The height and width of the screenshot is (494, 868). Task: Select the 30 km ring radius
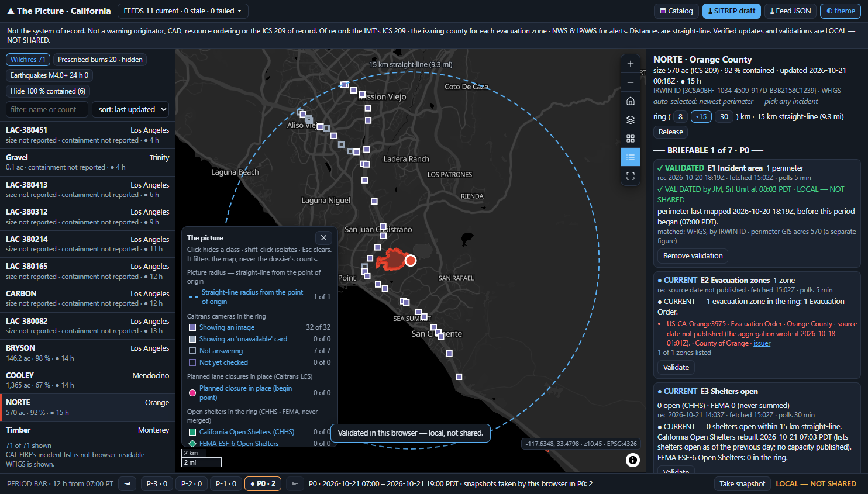tap(724, 117)
